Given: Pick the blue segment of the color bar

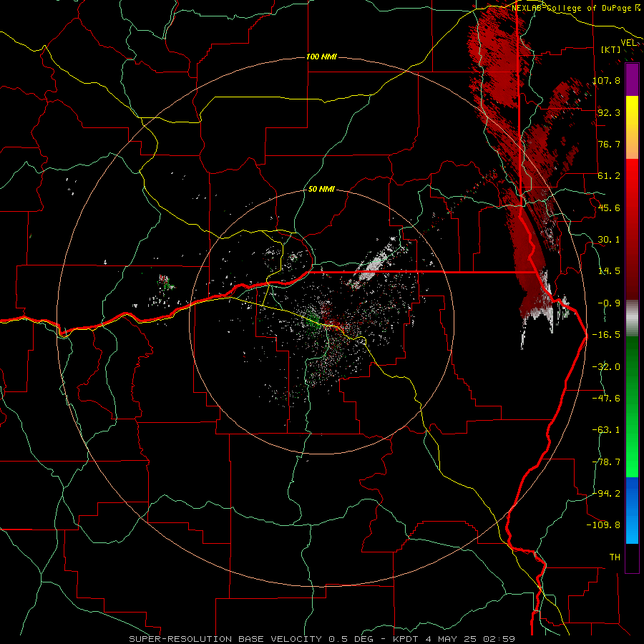Looking at the screenshot, I should [632, 510].
